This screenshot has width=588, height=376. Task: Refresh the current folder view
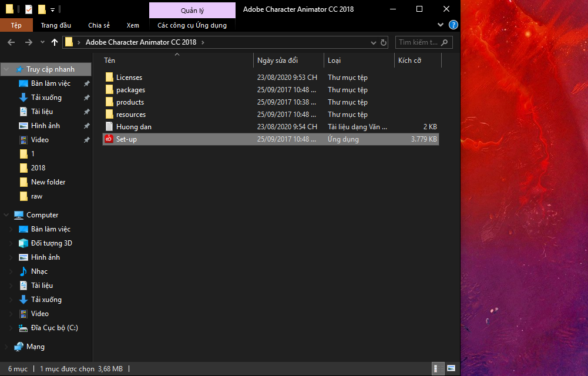383,42
